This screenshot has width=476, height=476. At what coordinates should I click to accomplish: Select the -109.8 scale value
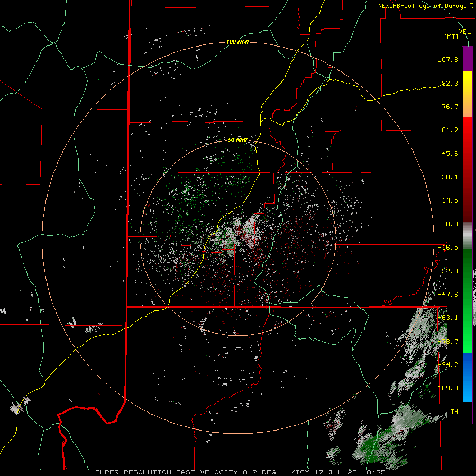point(446,388)
